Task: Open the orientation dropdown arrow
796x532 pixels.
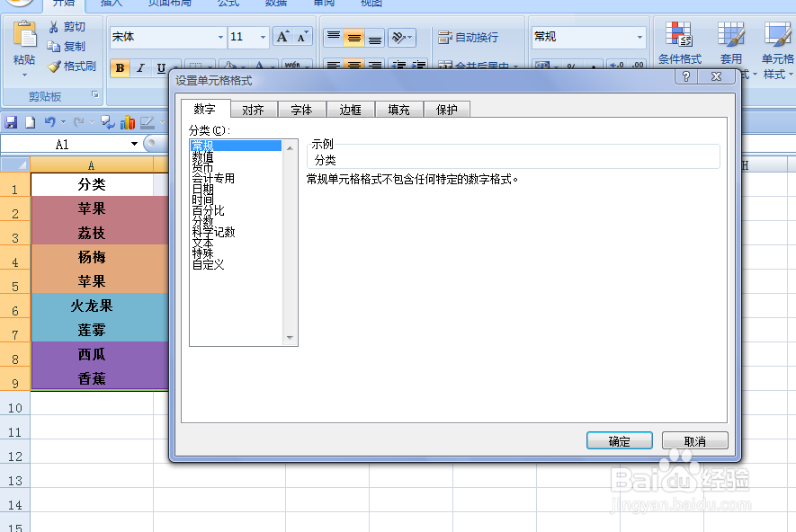Action: [x=409, y=37]
